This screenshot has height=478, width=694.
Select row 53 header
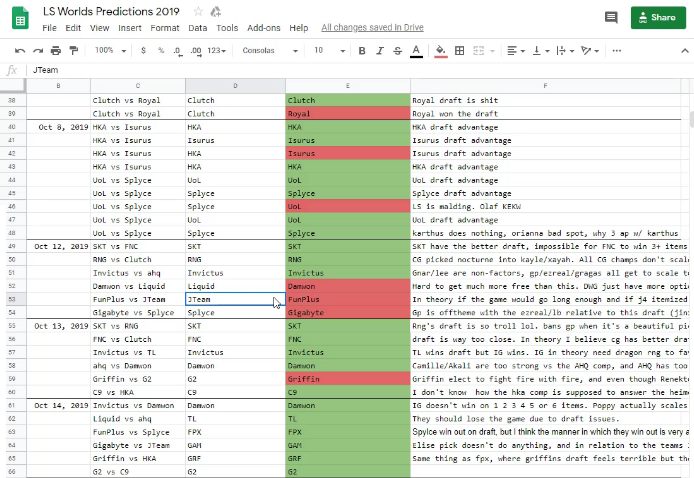pyautogui.click(x=13, y=300)
